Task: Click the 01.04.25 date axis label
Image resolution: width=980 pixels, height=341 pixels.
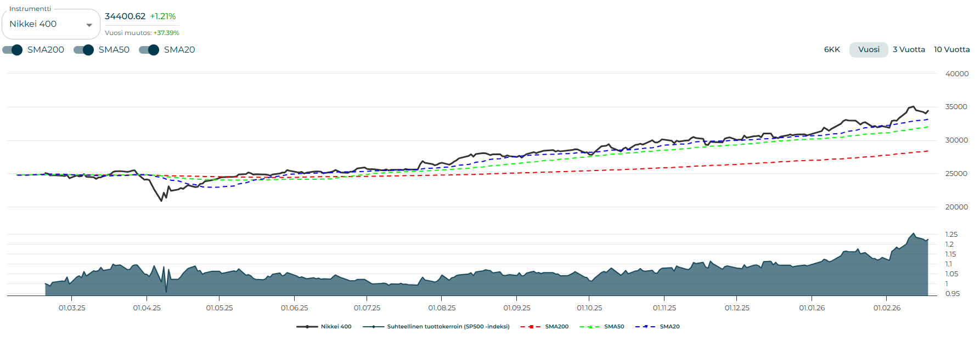Action: point(147,308)
